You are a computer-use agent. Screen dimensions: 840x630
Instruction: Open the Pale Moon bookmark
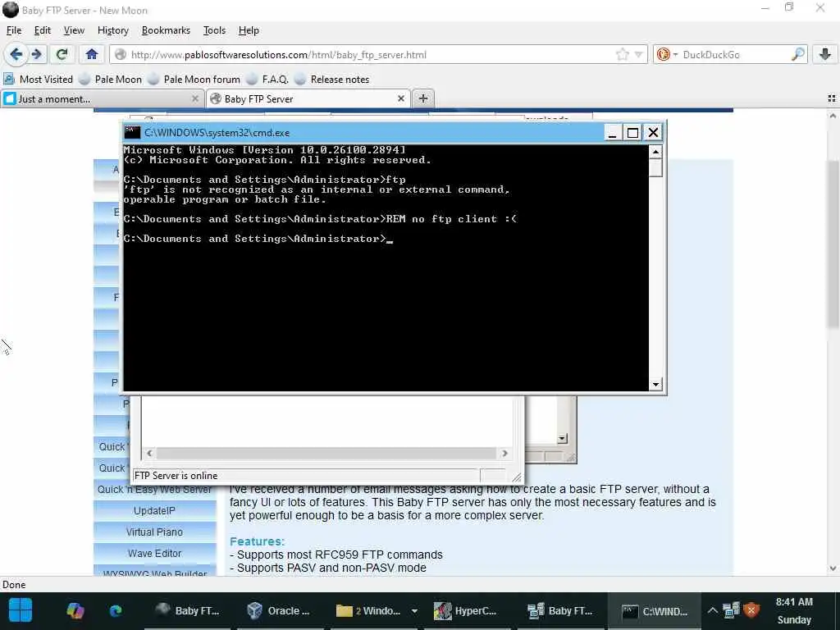[111, 80]
